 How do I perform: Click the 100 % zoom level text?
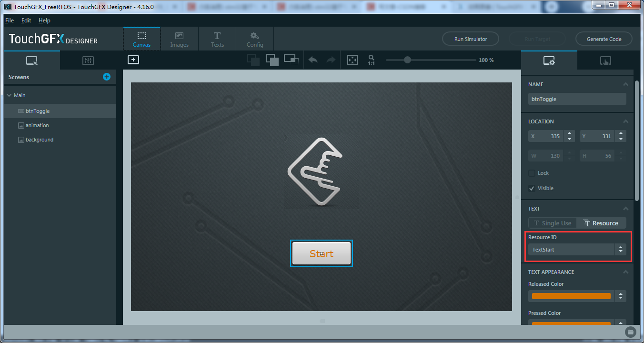[x=486, y=60]
